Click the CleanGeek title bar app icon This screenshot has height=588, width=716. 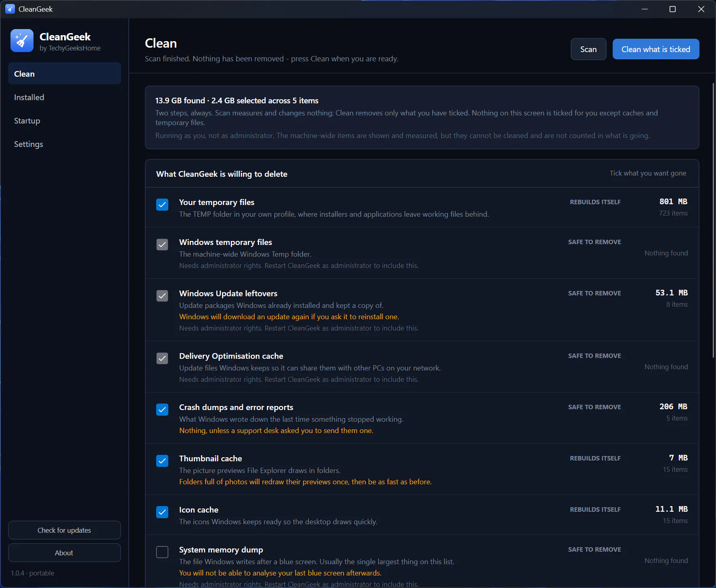10,9
